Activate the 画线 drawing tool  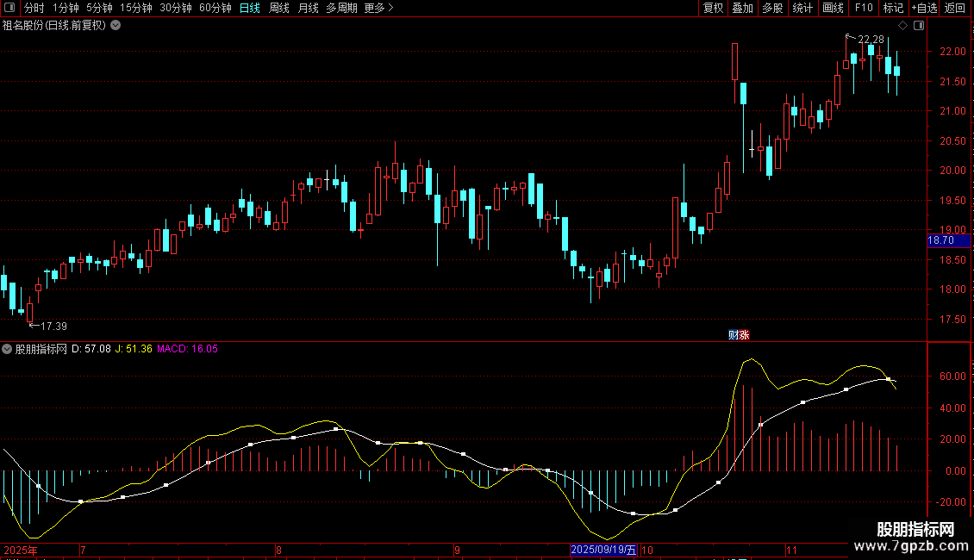tap(833, 8)
